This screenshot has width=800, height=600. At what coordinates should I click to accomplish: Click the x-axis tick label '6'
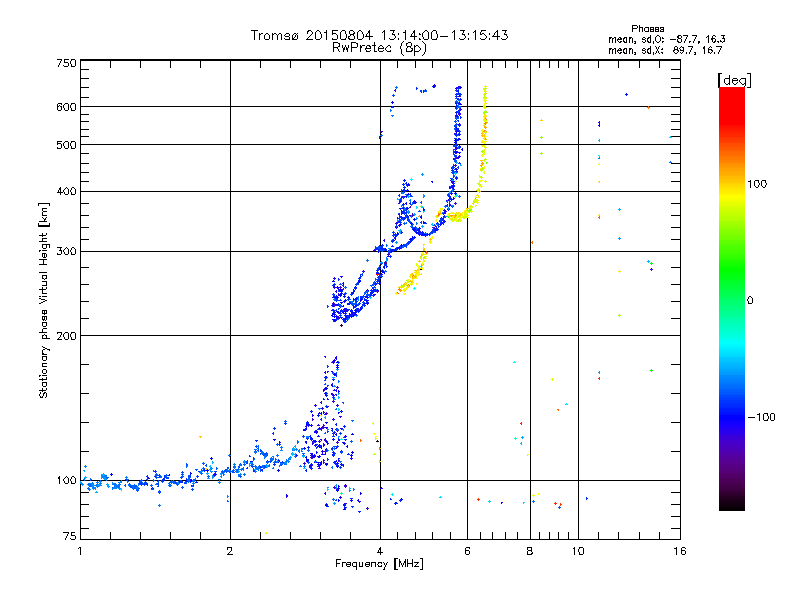click(467, 551)
